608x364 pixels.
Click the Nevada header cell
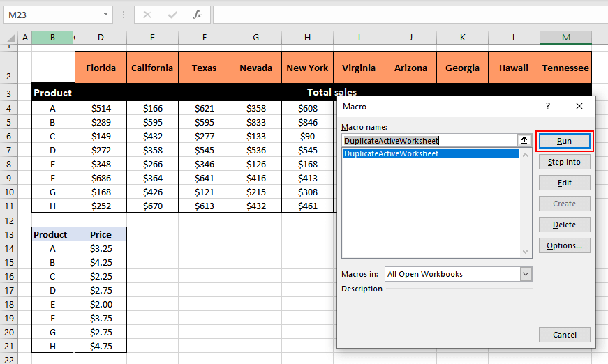(256, 68)
